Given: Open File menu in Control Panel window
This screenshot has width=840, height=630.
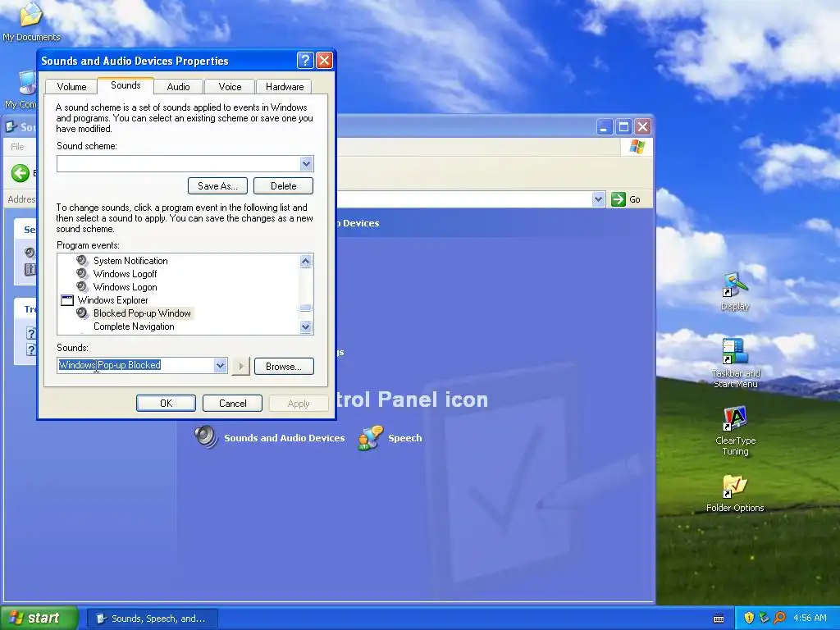Looking at the screenshot, I should [17, 147].
